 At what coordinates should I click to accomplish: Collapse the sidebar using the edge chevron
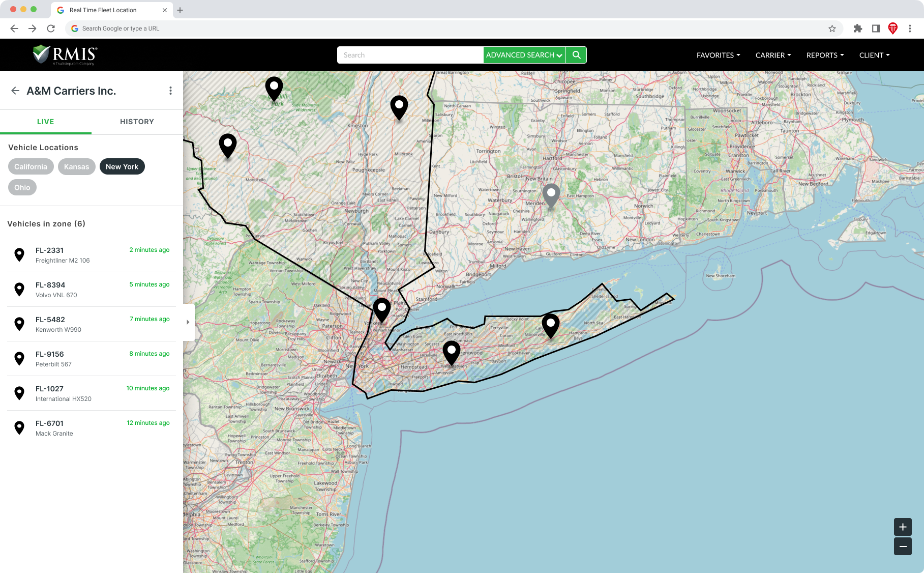pos(188,322)
